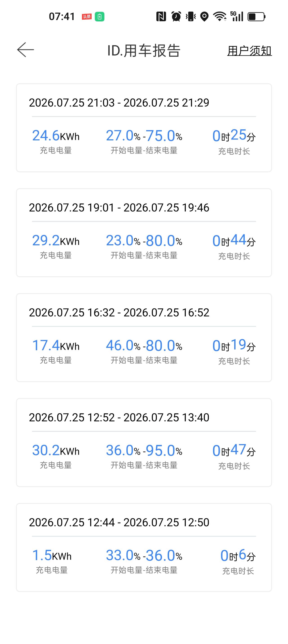288x644 pixels.
Task: Open the 16:32 - 16:52 charging record
Action: click(144, 338)
